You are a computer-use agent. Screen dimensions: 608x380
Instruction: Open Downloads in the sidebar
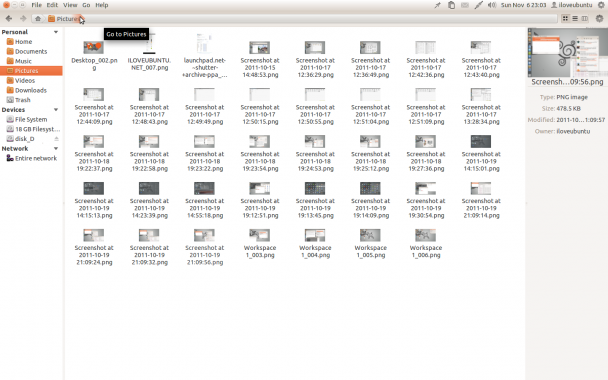tap(31, 90)
